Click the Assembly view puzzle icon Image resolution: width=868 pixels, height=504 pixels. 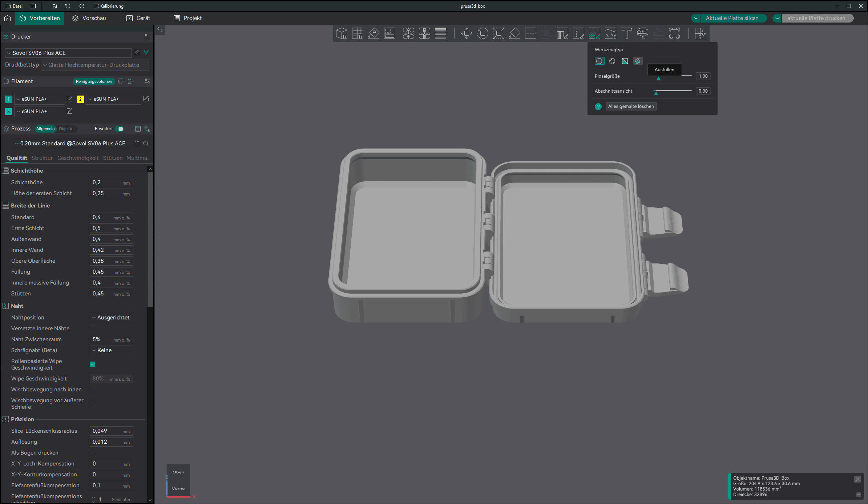click(701, 33)
